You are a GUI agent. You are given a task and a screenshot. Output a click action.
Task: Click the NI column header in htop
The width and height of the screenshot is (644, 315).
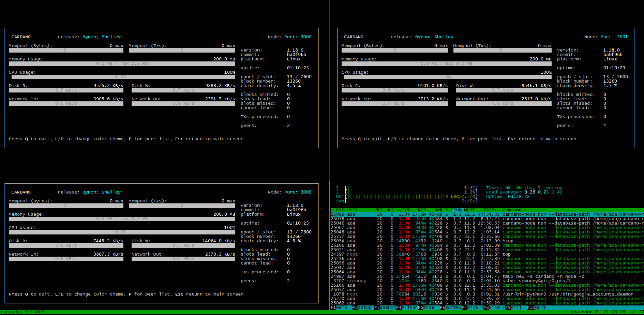click(x=391, y=210)
